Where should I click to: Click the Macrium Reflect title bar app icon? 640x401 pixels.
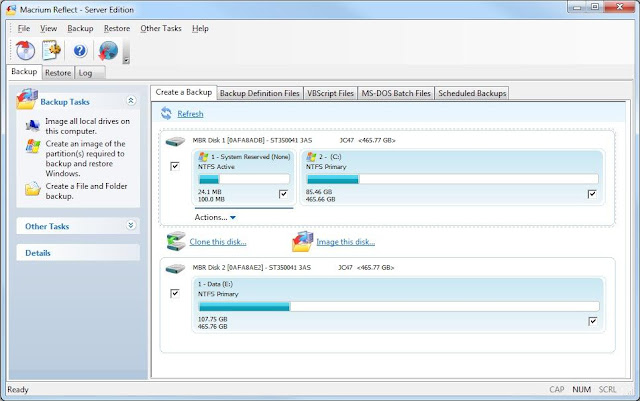pos(11,9)
